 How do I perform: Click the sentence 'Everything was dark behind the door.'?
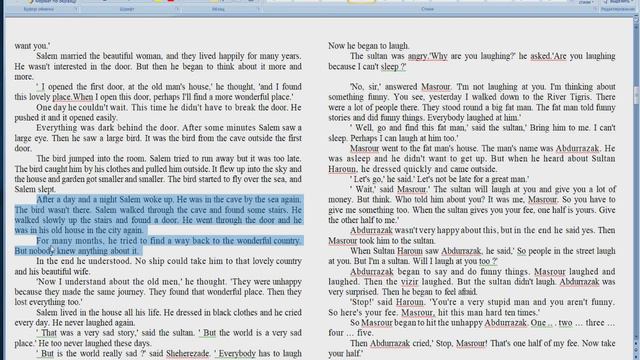pyautogui.click(x=108, y=128)
